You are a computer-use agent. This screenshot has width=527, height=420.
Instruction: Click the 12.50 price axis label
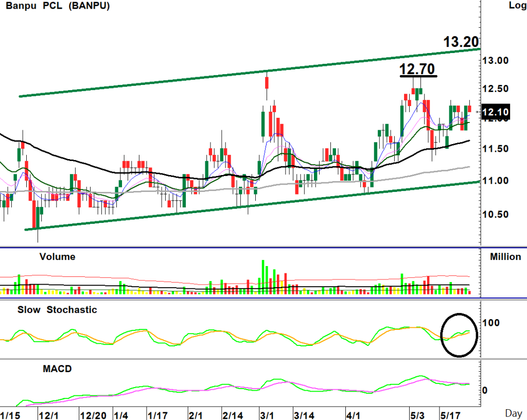coord(496,89)
